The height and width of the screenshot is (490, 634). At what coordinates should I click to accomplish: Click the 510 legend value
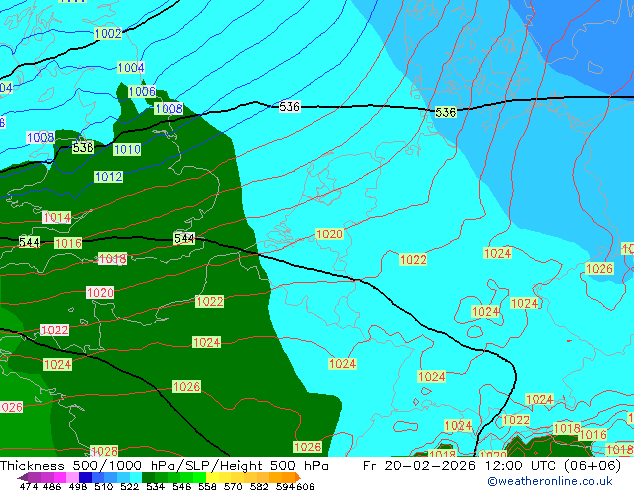(x=104, y=486)
